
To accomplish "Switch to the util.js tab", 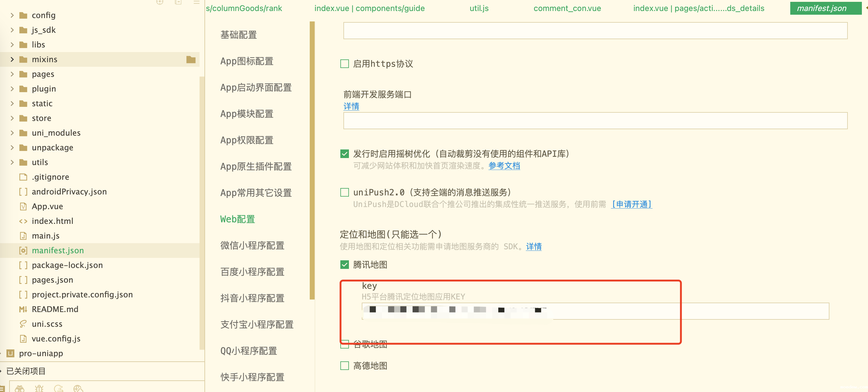I will [x=479, y=9].
